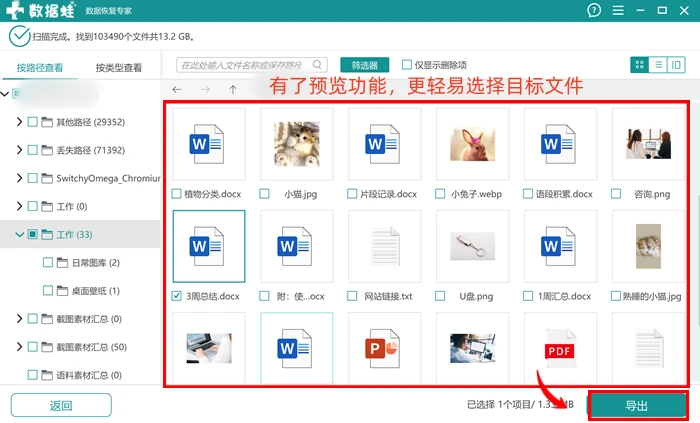Expand the 丢失路径 (71392) folder

(19, 150)
